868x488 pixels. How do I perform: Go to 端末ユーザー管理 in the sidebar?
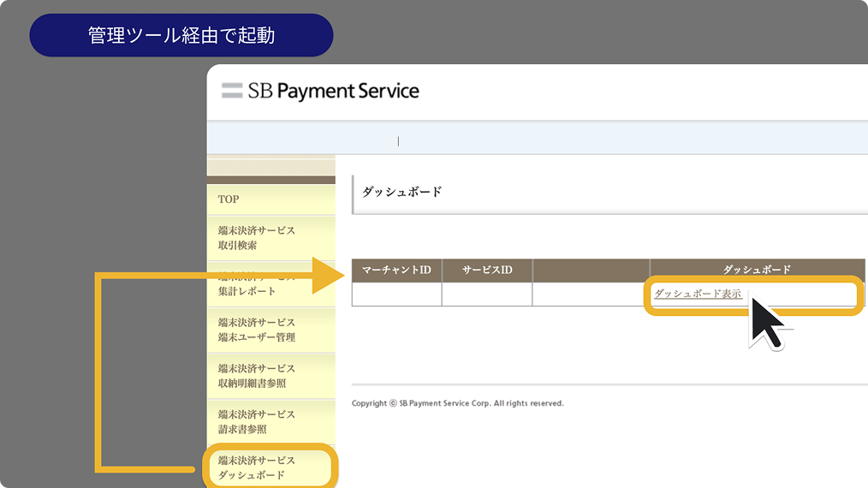coord(257,330)
